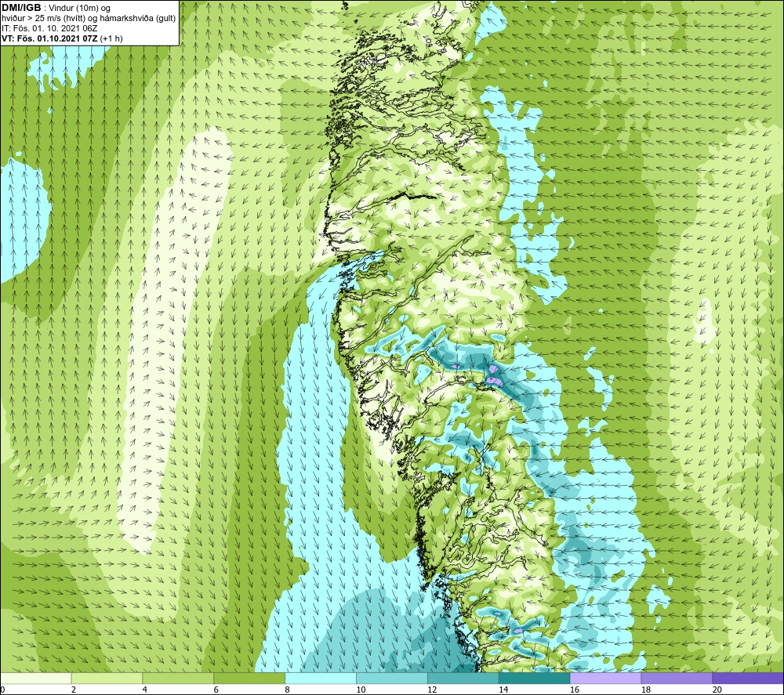Click the legend scale label '8'
The width and height of the screenshot is (784, 695).
coord(287,690)
